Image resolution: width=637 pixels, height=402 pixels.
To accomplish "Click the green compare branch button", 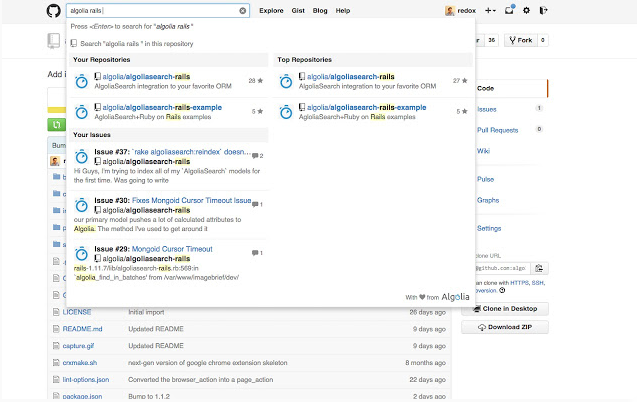I will coord(56,125).
